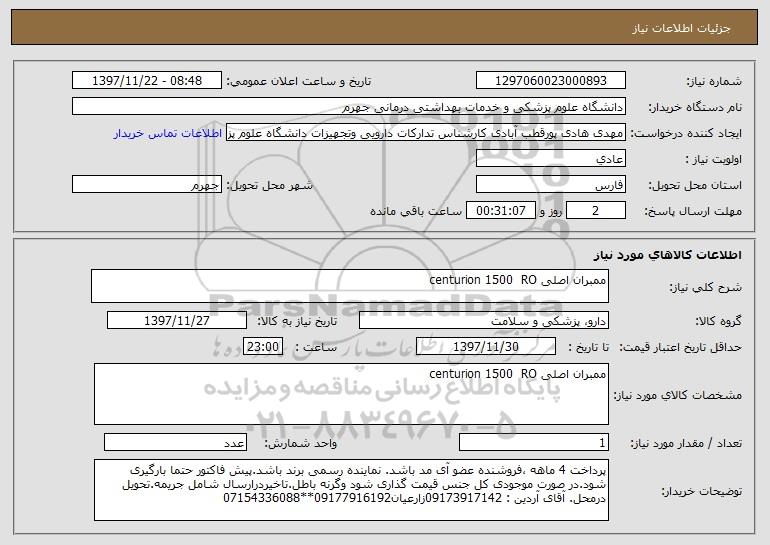Click the واحد شمارش label
The height and width of the screenshot is (545, 770).
click(x=301, y=444)
